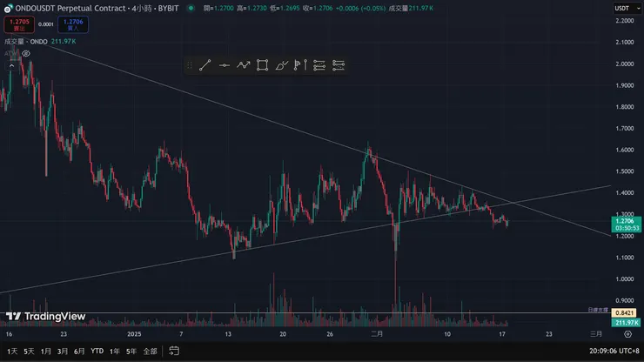Click the ONDOUSDT Perpetual Contract symbol title
The width and height of the screenshot is (644, 362).
[x=70, y=8]
